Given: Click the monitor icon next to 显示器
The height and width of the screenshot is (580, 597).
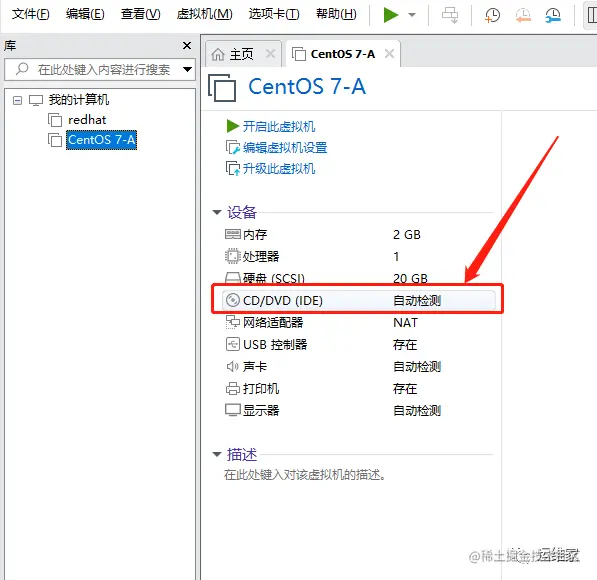Looking at the screenshot, I should (x=233, y=410).
